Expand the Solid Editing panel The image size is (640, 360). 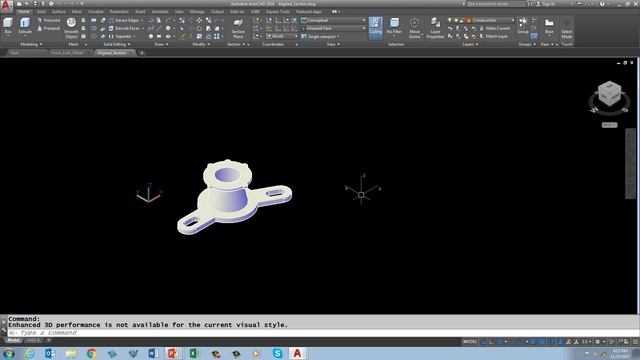[117, 44]
